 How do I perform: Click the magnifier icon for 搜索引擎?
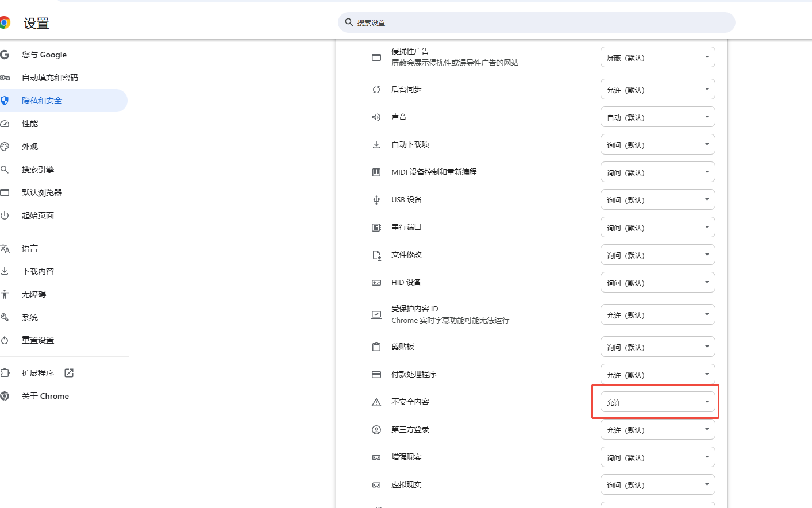[x=5, y=170]
